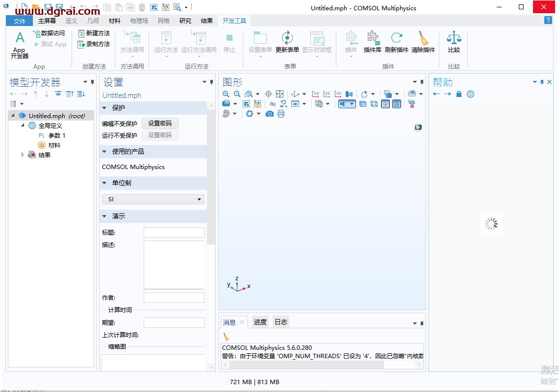Switch to the xz view
This screenshot has height=392, width=559.
point(338,94)
